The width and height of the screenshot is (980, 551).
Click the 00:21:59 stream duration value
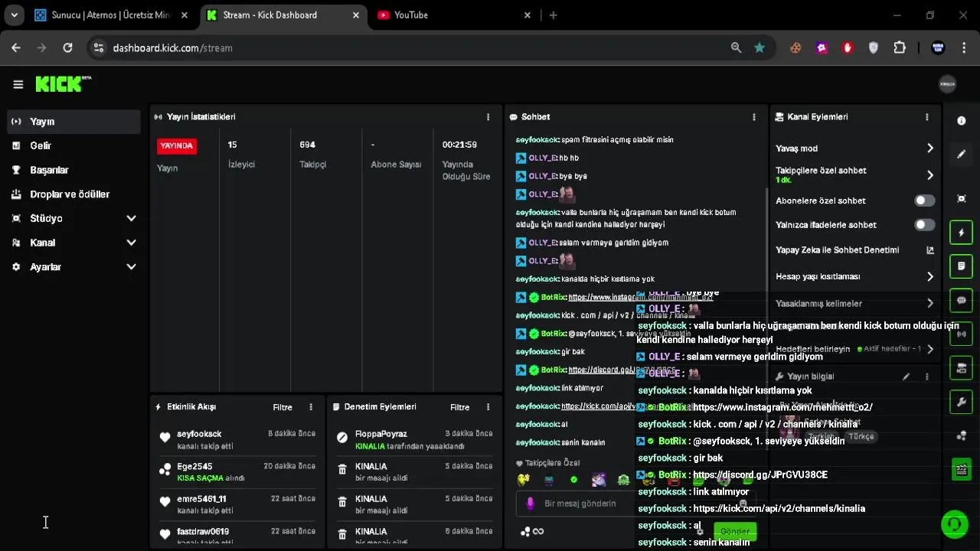click(459, 145)
